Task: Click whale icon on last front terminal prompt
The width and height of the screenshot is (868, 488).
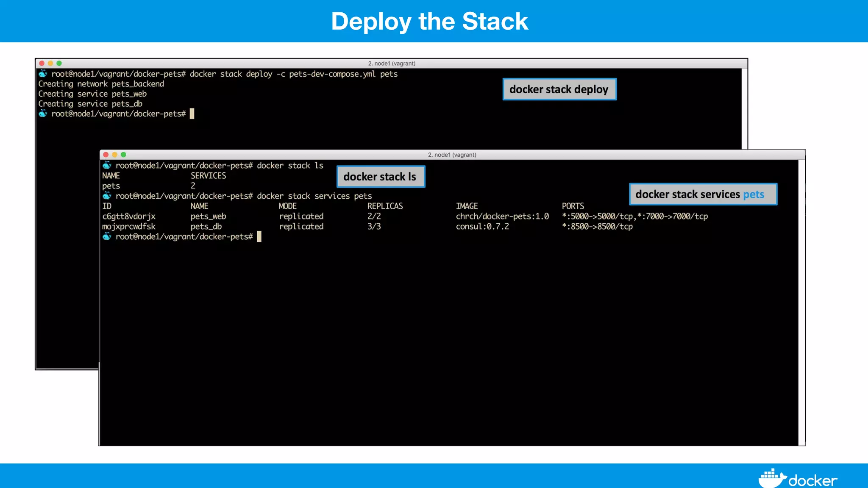Action: tap(107, 236)
